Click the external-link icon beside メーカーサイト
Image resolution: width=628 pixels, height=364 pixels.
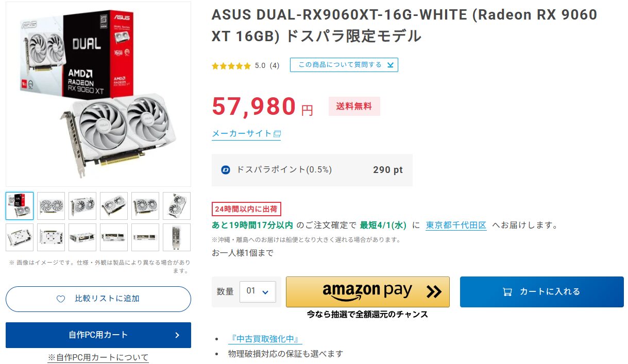click(x=277, y=134)
